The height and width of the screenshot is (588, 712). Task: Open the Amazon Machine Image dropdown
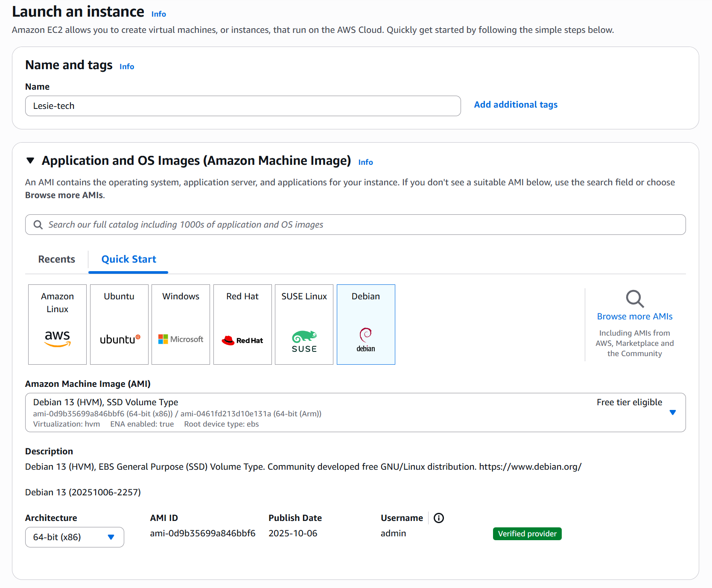(x=672, y=412)
